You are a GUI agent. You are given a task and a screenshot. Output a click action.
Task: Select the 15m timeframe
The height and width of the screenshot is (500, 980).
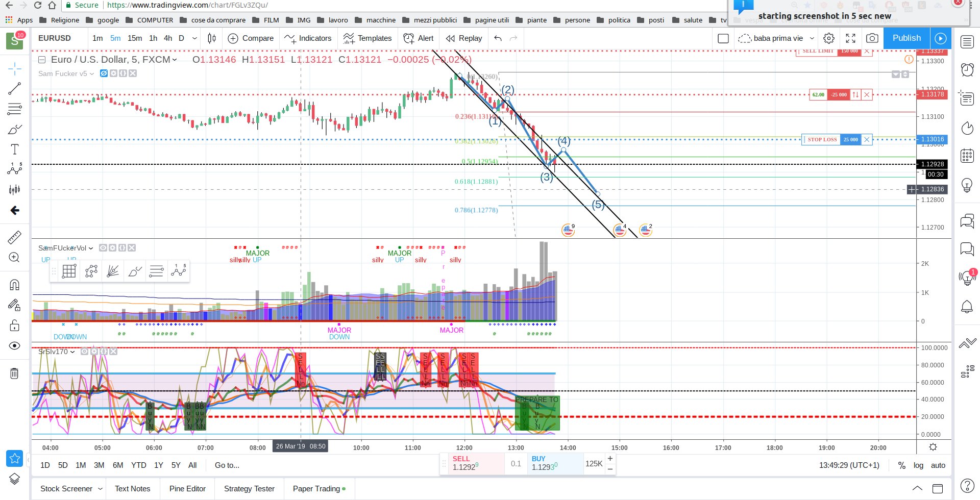point(135,38)
